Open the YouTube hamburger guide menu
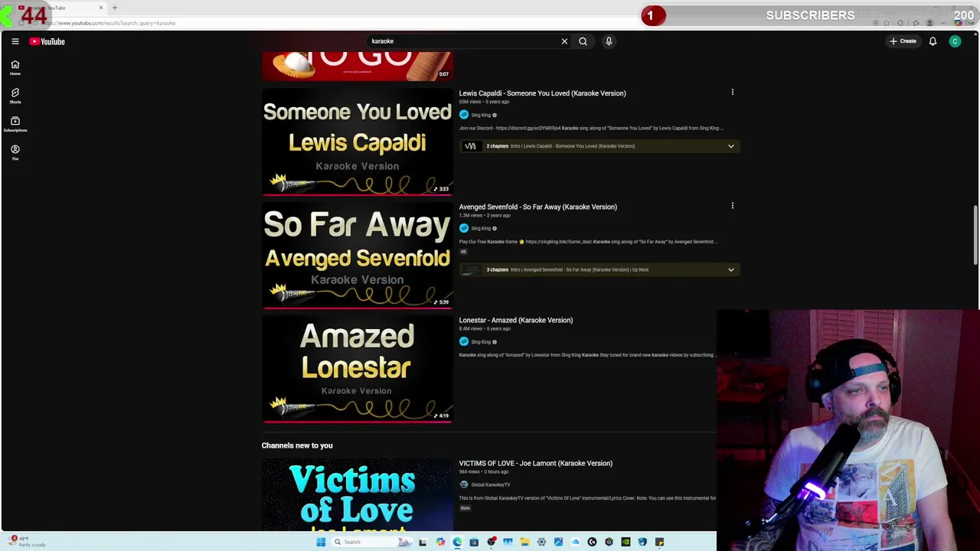Image resolution: width=980 pixels, height=551 pixels. click(x=15, y=41)
